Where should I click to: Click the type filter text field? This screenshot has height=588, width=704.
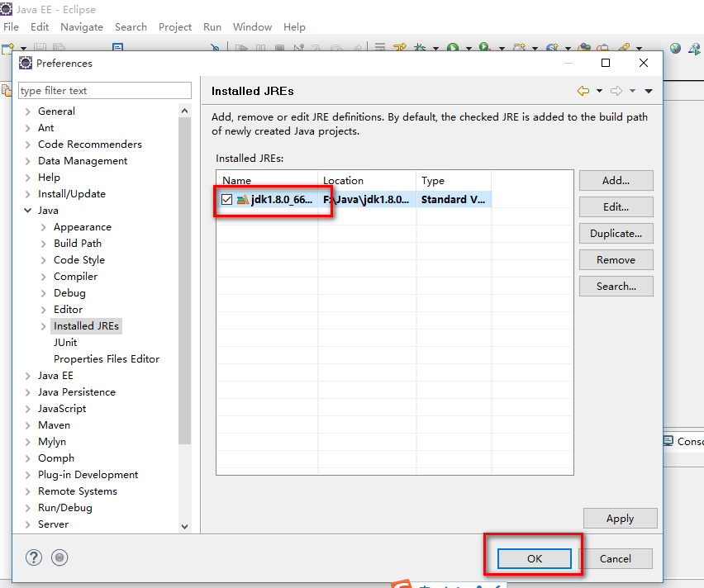pyautogui.click(x=104, y=91)
